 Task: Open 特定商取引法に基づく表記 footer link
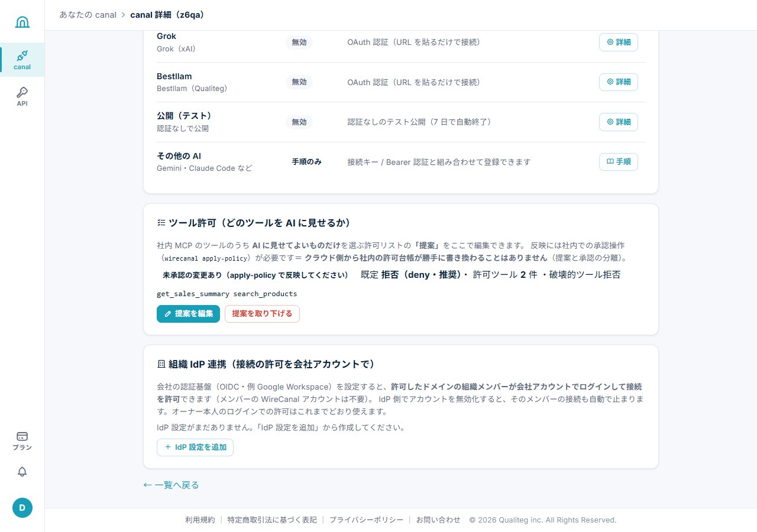(272, 520)
